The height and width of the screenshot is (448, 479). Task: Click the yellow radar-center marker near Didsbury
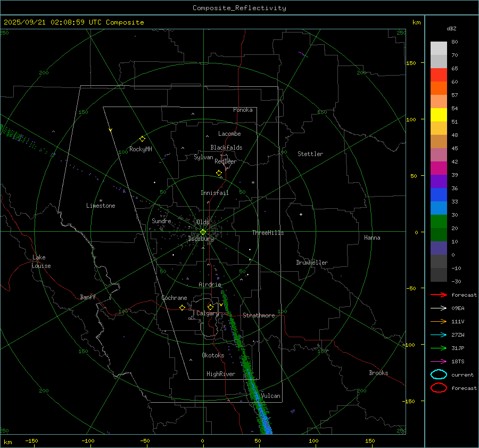click(203, 232)
